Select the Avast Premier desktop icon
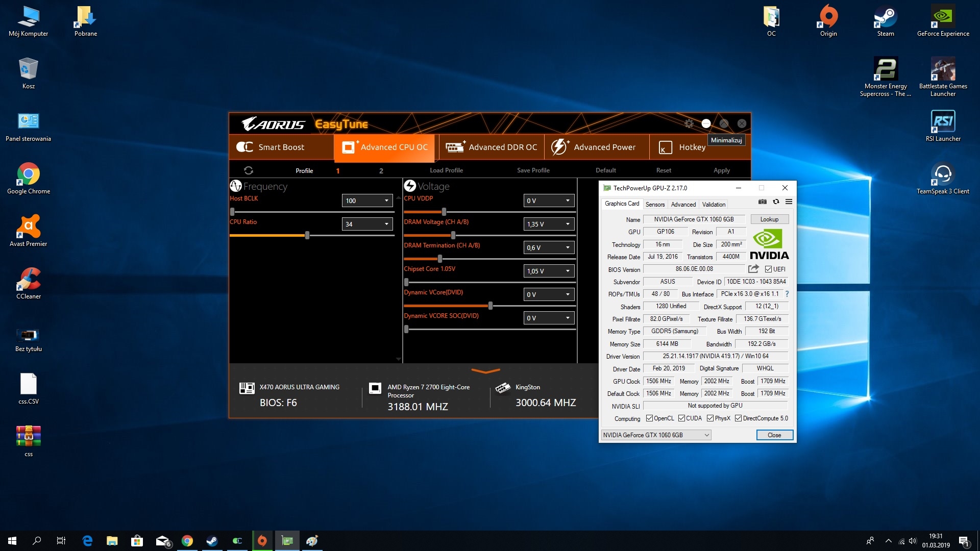This screenshot has height=551, width=980. click(29, 231)
